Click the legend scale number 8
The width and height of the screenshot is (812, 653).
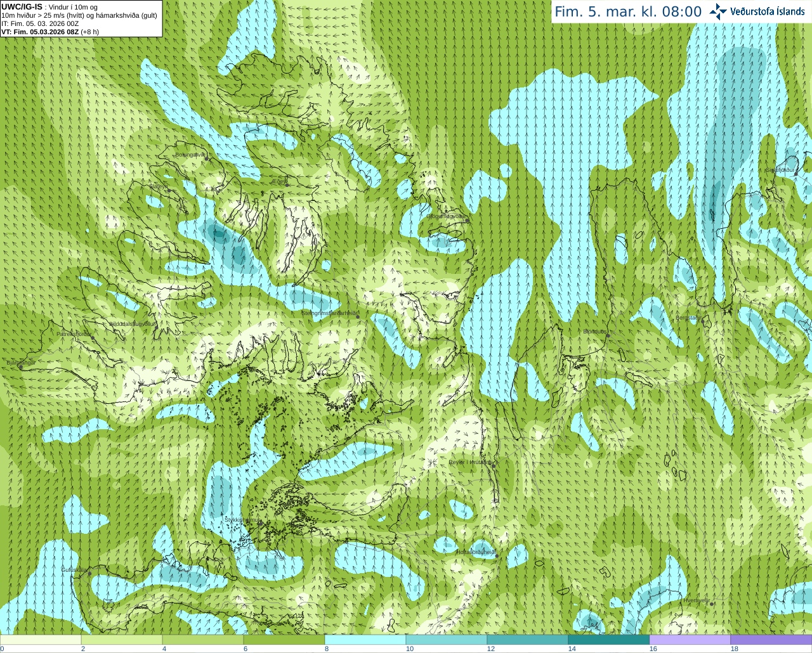click(x=327, y=649)
